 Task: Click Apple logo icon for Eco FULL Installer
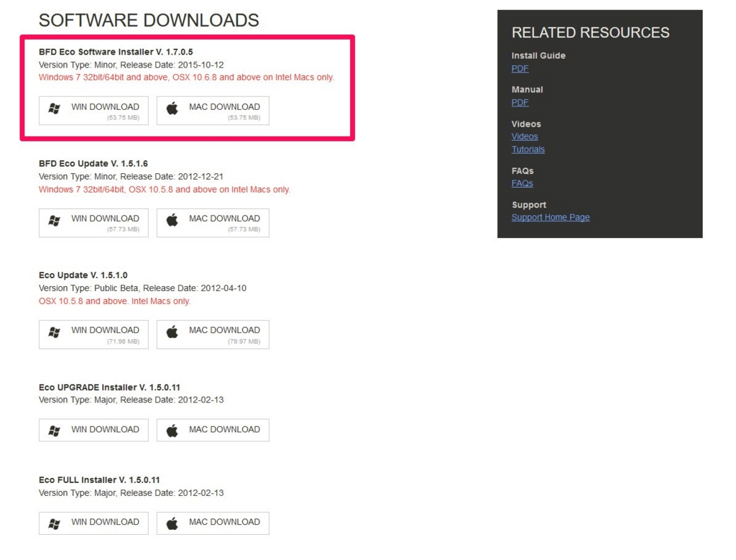[x=172, y=523]
